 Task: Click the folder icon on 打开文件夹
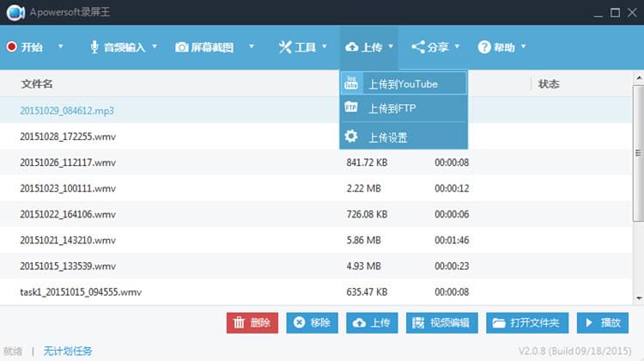pyautogui.click(x=499, y=323)
